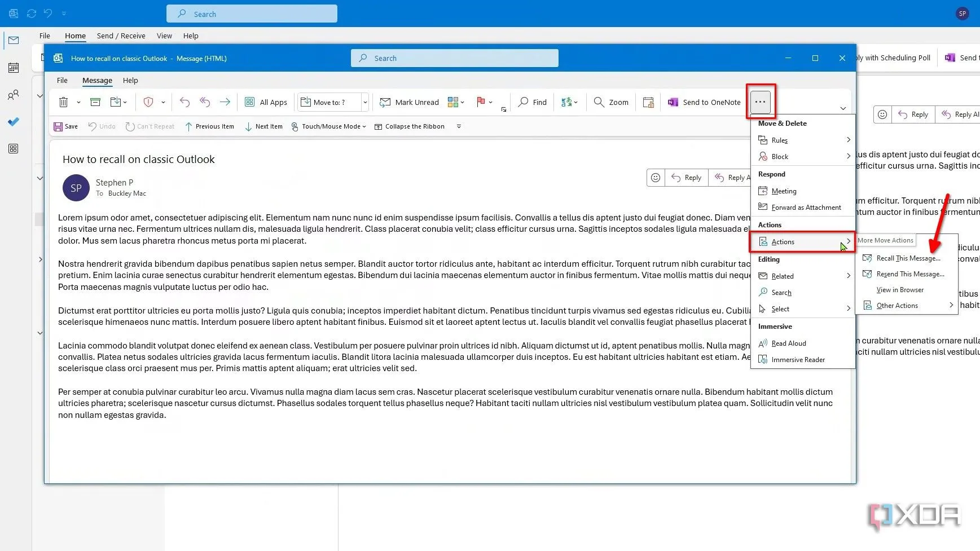The image size is (980, 551).
Task: Expand the Quick Steps gallery dropdown
Action: click(365, 102)
